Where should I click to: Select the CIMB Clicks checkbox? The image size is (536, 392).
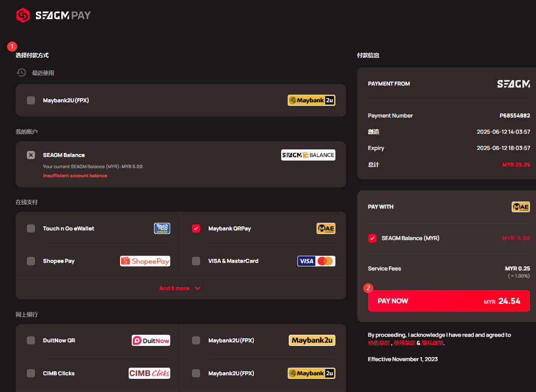coord(31,373)
